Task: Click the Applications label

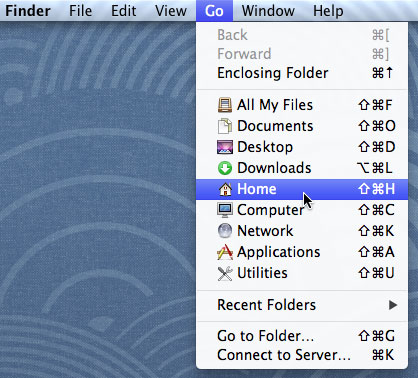Action: tap(278, 252)
